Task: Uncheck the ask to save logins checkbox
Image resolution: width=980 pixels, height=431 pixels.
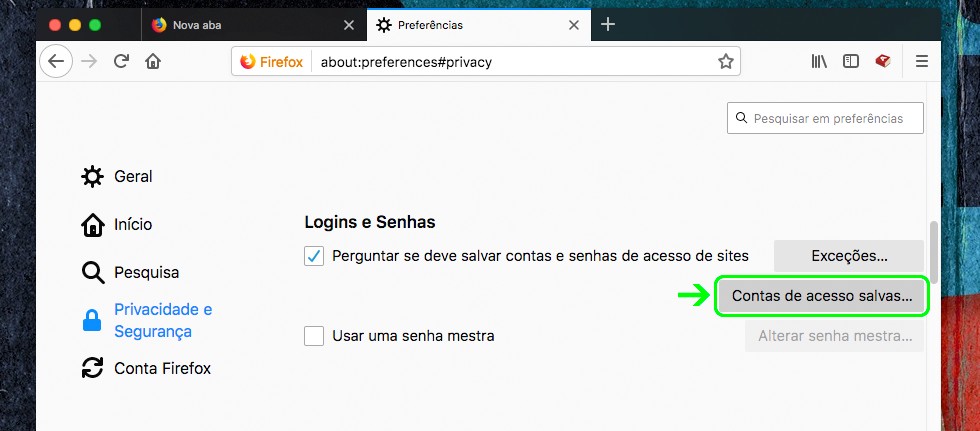Action: [314, 256]
